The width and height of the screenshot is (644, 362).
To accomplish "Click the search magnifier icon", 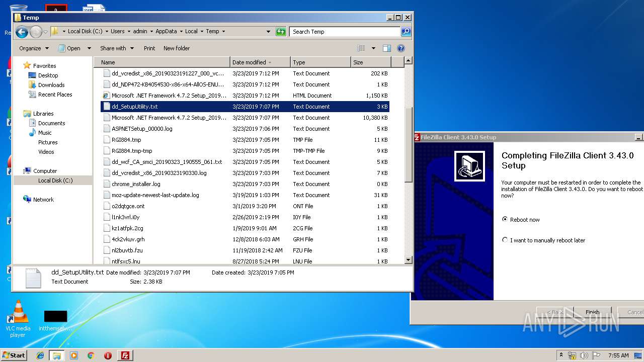I will coord(406,32).
